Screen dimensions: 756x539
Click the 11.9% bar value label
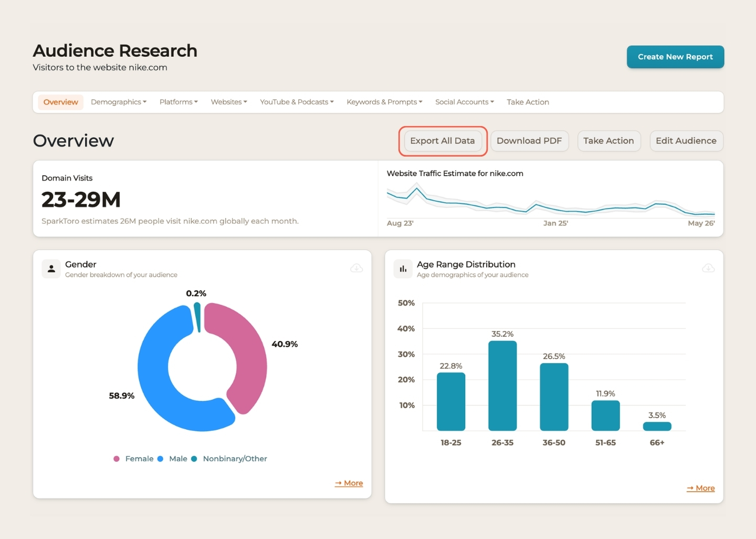coord(605,393)
